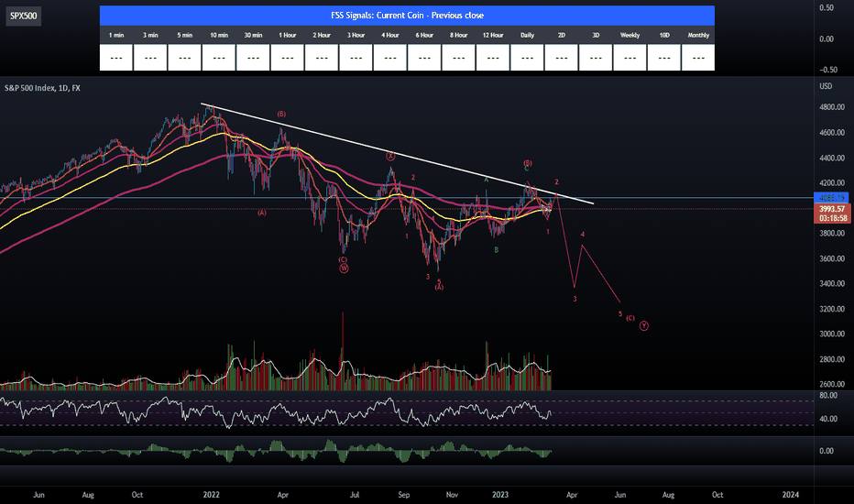Click the 10D column header

click(664, 35)
